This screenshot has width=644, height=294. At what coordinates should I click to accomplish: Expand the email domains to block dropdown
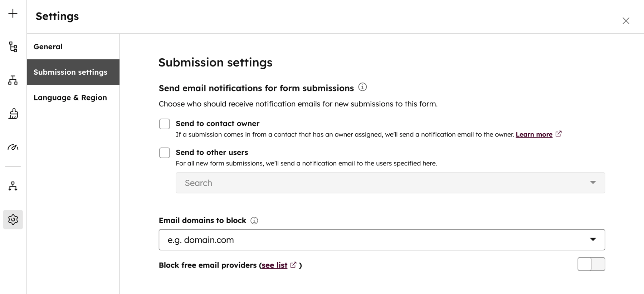[x=593, y=239]
